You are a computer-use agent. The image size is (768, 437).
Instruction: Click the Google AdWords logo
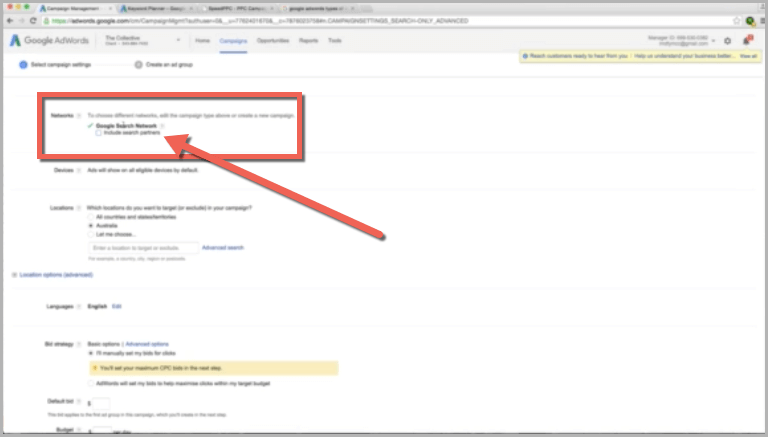pos(49,41)
